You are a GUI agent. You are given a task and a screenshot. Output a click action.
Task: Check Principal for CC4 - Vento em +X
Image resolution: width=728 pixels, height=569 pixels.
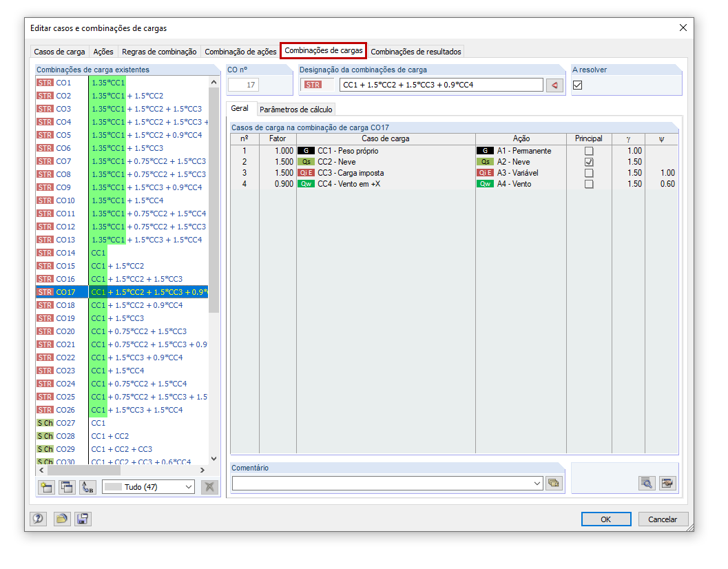pos(589,184)
